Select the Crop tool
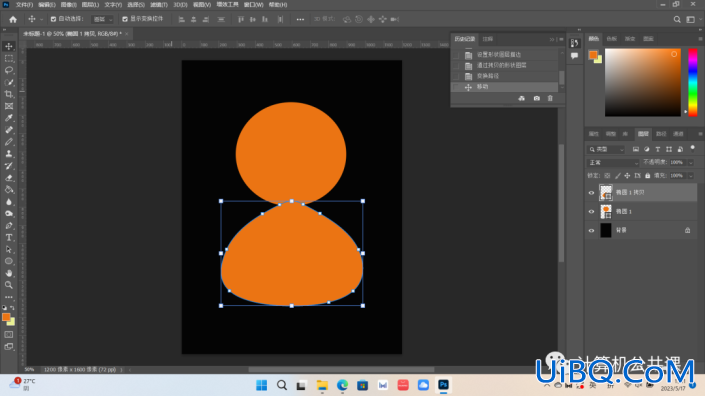 point(9,94)
